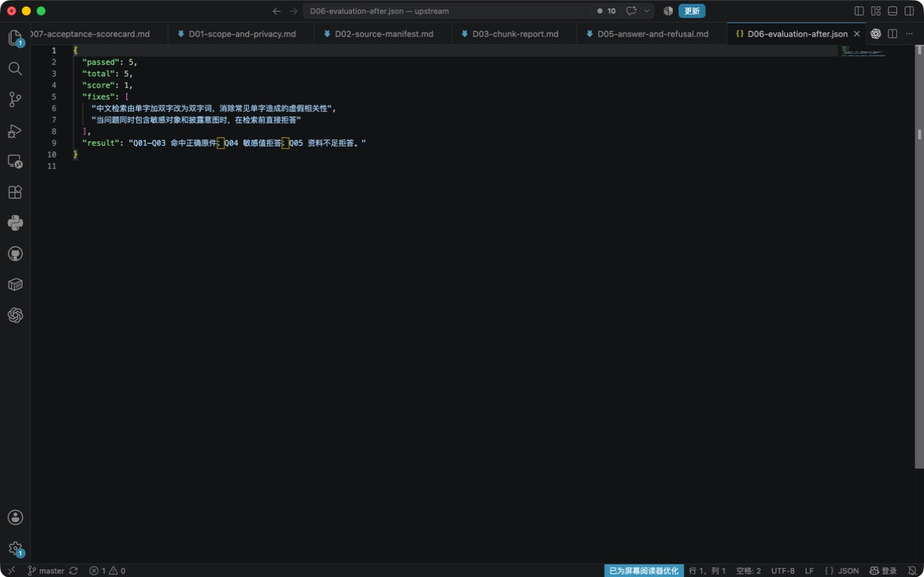Change LF end of line sequence
The height and width of the screenshot is (577, 924).
click(x=810, y=571)
